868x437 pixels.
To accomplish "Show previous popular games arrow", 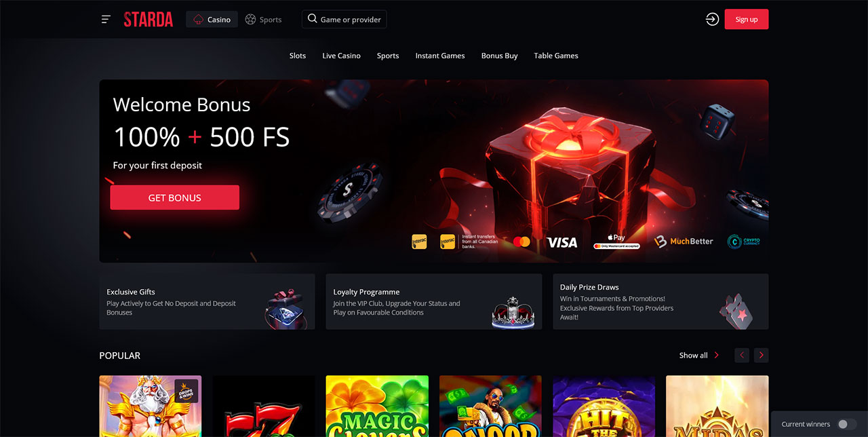I will point(742,355).
